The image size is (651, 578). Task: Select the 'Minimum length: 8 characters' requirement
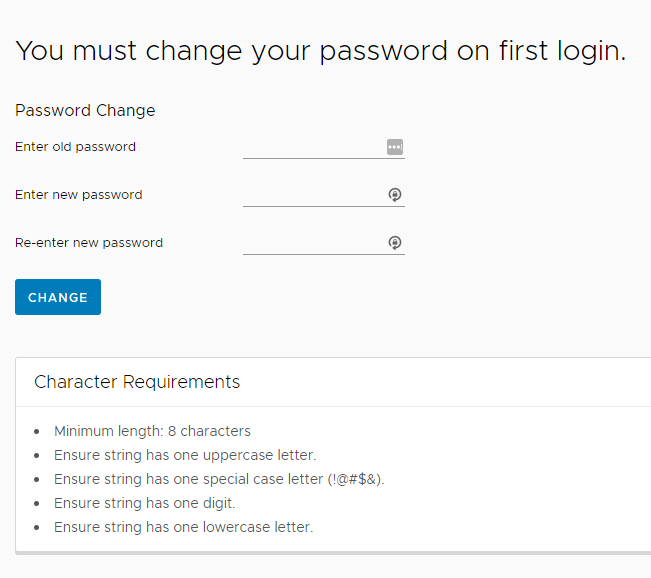[x=152, y=431]
